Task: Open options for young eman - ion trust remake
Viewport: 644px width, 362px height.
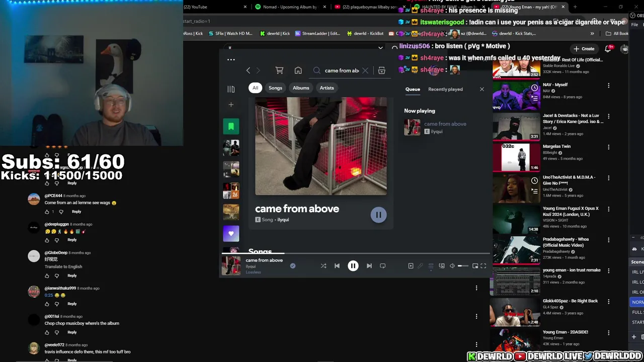Action: [609, 270]
